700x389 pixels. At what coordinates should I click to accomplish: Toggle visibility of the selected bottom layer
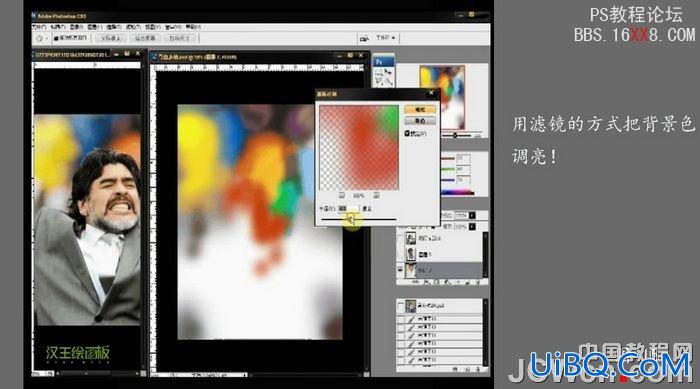click(x=400, y=270)
